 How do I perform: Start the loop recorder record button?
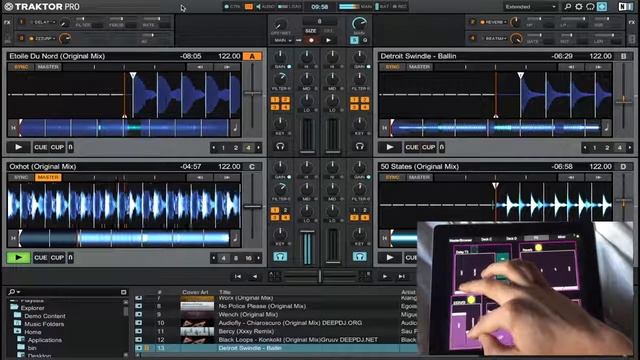pyautogui.click(x=311, y=40)
